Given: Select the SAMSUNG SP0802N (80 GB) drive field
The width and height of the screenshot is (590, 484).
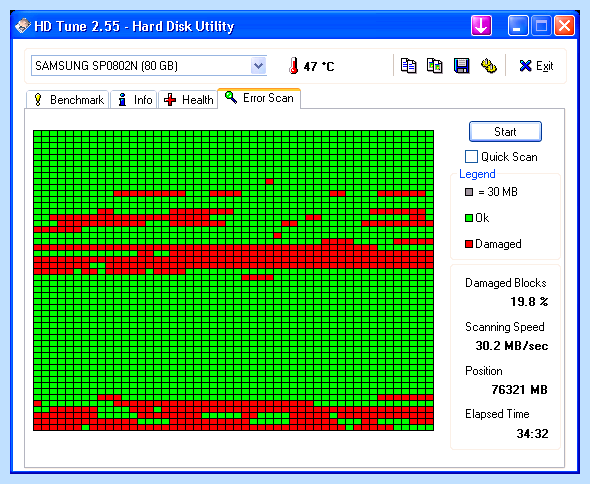Looking at the screenshot, I should [149, 66].
